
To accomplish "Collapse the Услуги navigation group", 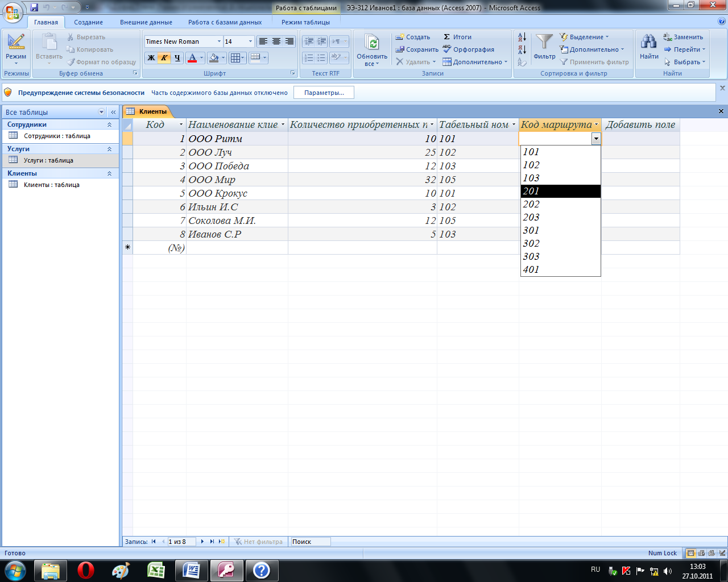I will coord(110,149).
